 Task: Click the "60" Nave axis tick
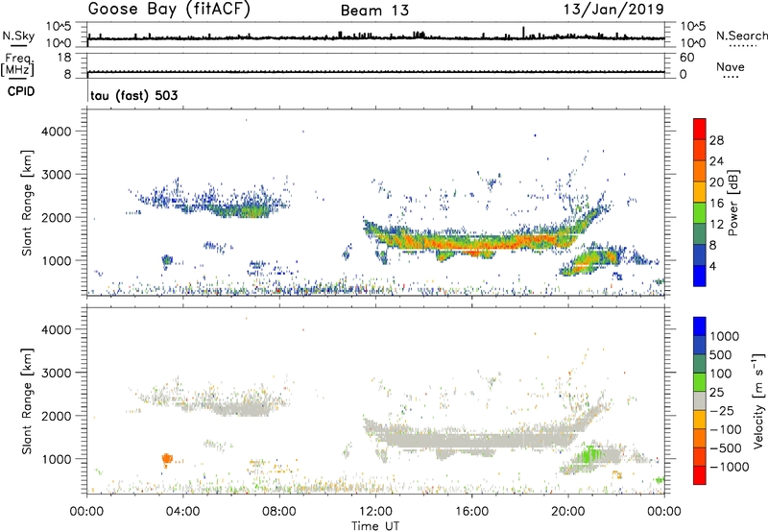click(686, 58)
